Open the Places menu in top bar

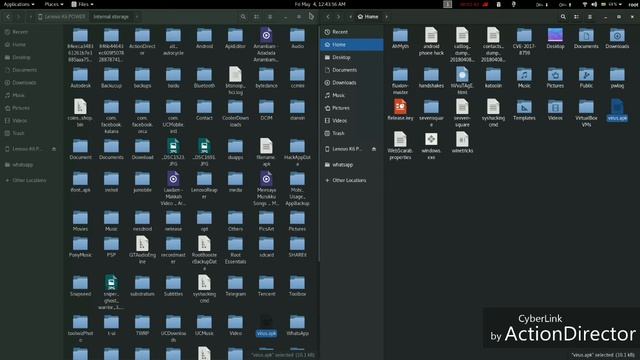53,4
